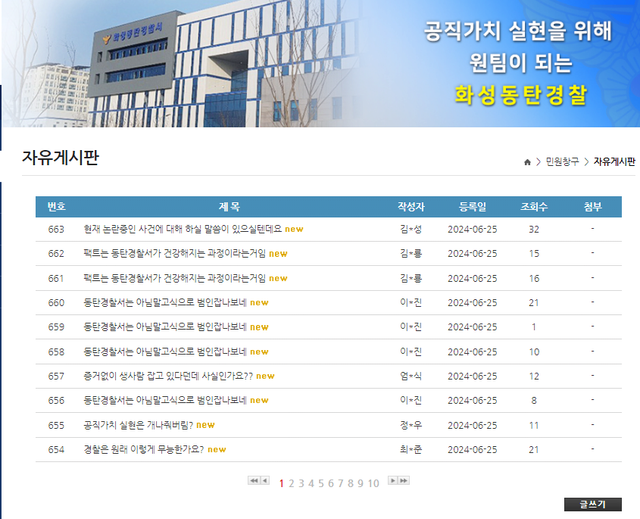Jump to the last page with double-right arrow

point(404,482)
